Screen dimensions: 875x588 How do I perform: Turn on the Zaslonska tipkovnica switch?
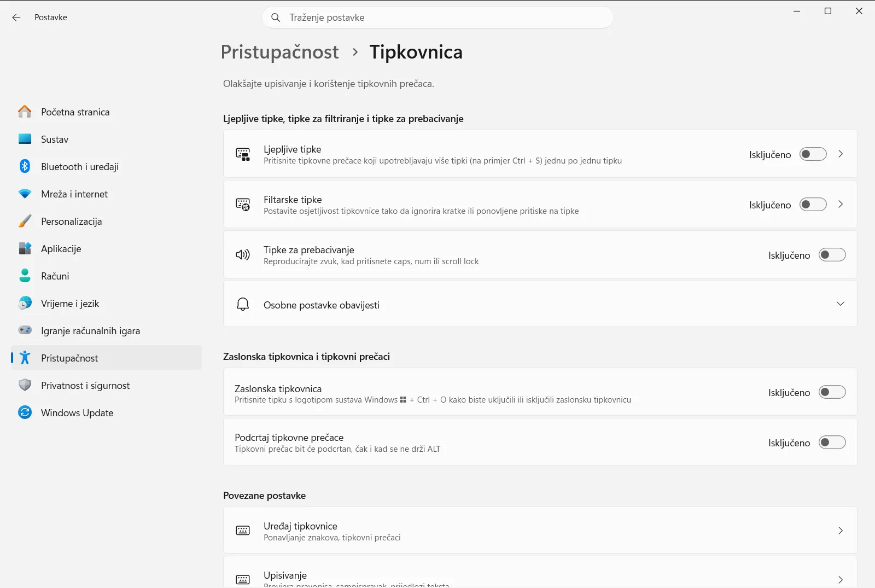coord(832,392)
